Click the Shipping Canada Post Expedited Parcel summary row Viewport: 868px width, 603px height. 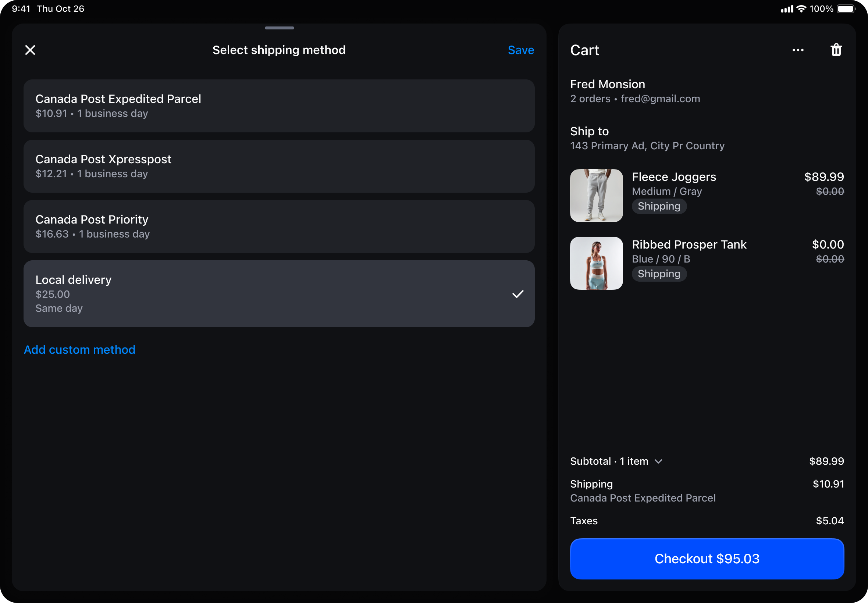tap(707, 491)
